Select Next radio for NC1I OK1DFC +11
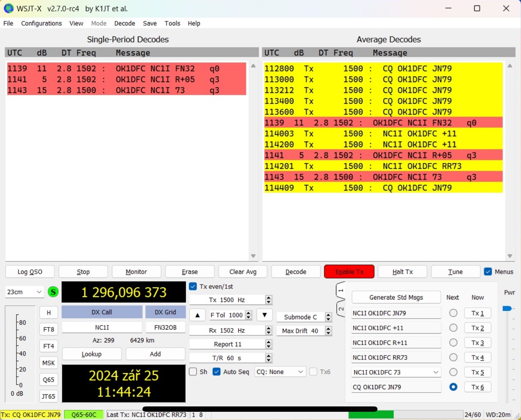The image size is (521, 420). coord(453,328)
